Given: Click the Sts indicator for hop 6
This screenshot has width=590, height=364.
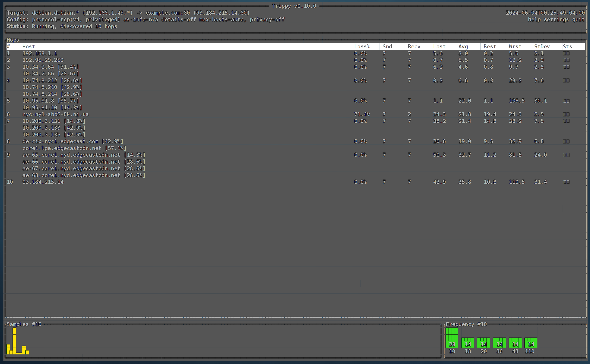Looking at the screenshot, I should (566, 114).
